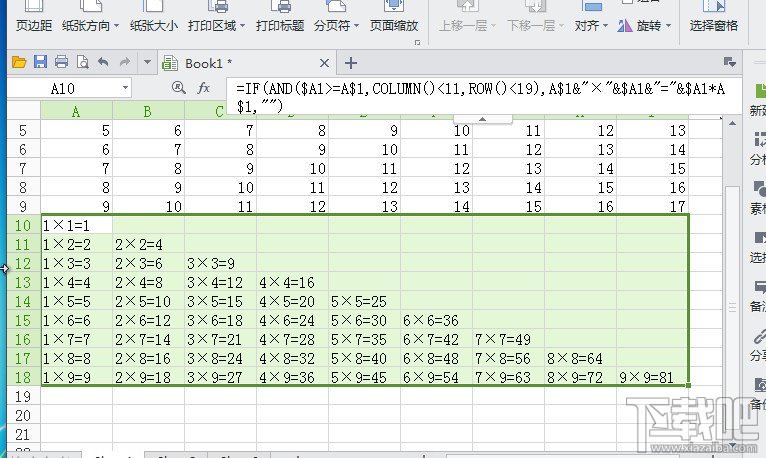Click cell with value 5 in row 5
The width and height of the screenshot is (766, 458).
click(x=77, y=130)
